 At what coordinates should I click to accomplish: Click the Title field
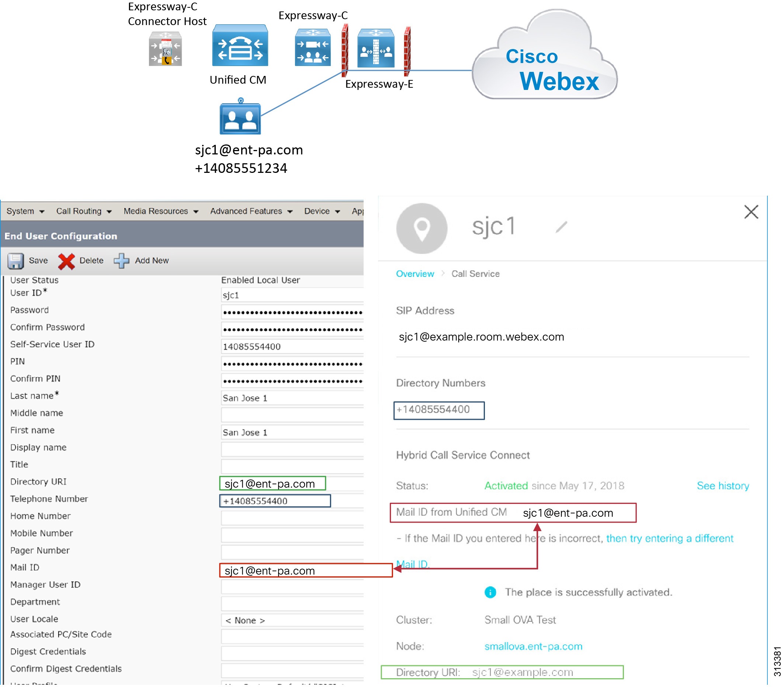point(292,467)
